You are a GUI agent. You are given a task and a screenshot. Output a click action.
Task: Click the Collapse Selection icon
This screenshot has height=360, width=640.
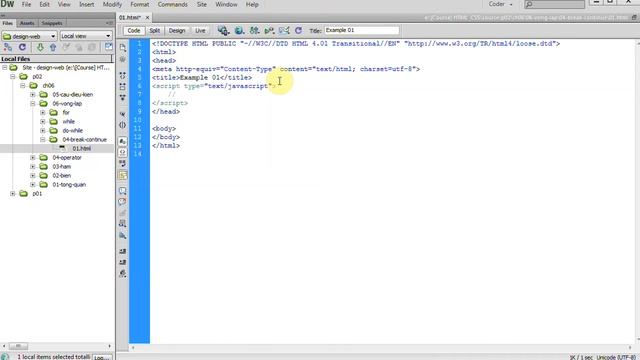click(x=122, y=87)
